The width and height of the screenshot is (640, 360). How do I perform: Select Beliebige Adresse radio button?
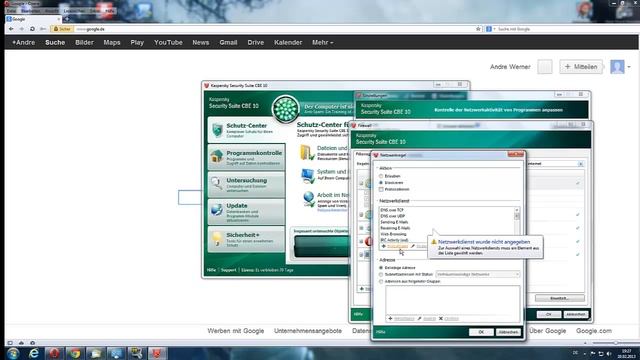pyautogui.click(x=381, y=268)
